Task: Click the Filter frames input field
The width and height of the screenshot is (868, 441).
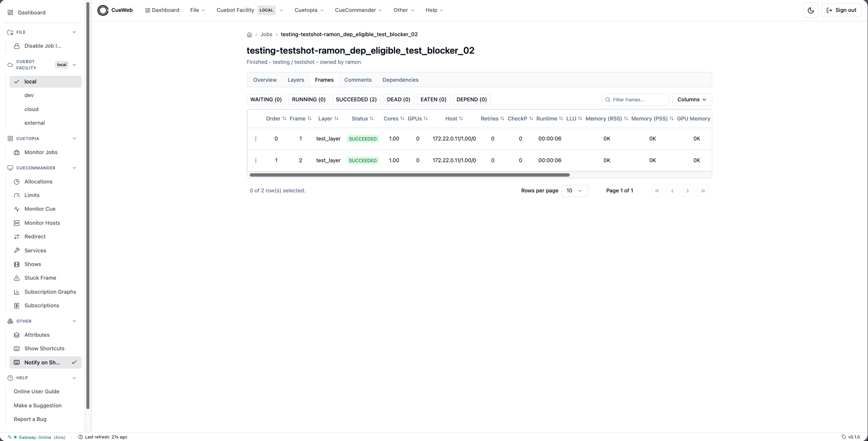Action: point(636,100)
